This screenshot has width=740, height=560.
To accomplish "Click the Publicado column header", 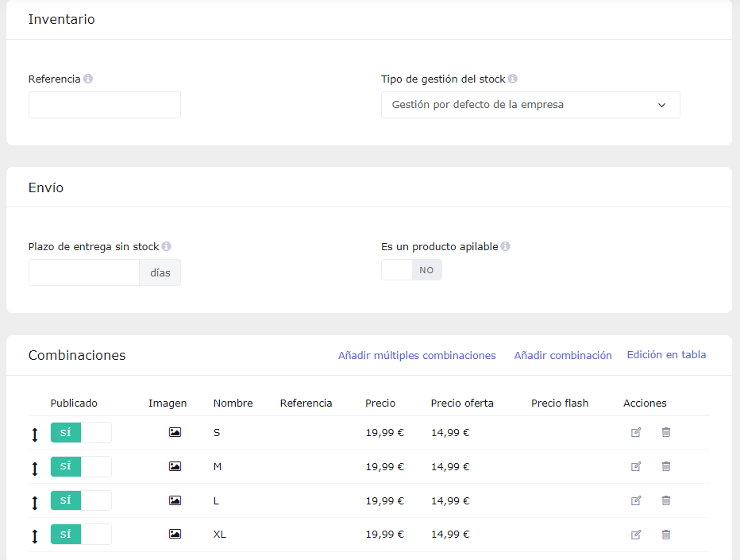I will click(x=74, y=404).
